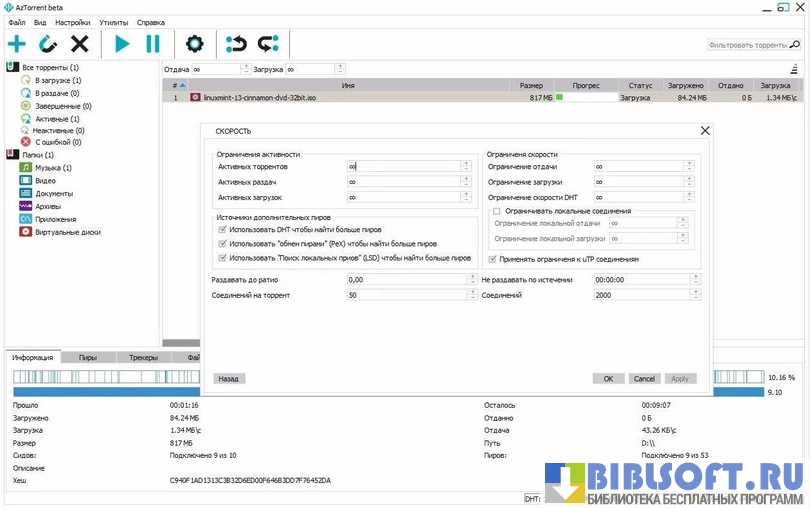Image resolution: width=810 pixels, height=508 pixels.
Task: Click the Активных торрентов spinner arrows
Action: coord(467,167)
